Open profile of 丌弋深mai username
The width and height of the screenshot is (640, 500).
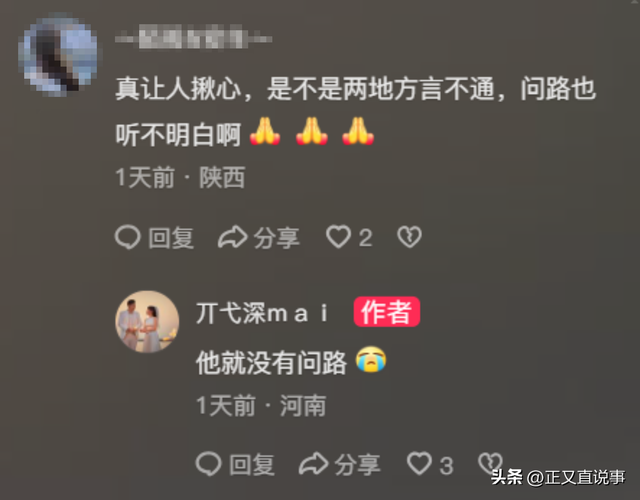(x=262, y=313)
